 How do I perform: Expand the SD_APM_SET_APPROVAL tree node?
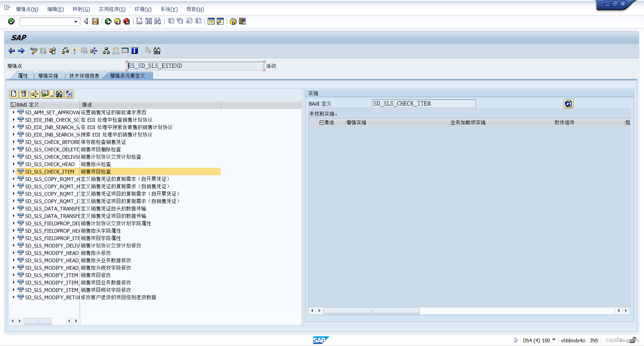13,112
